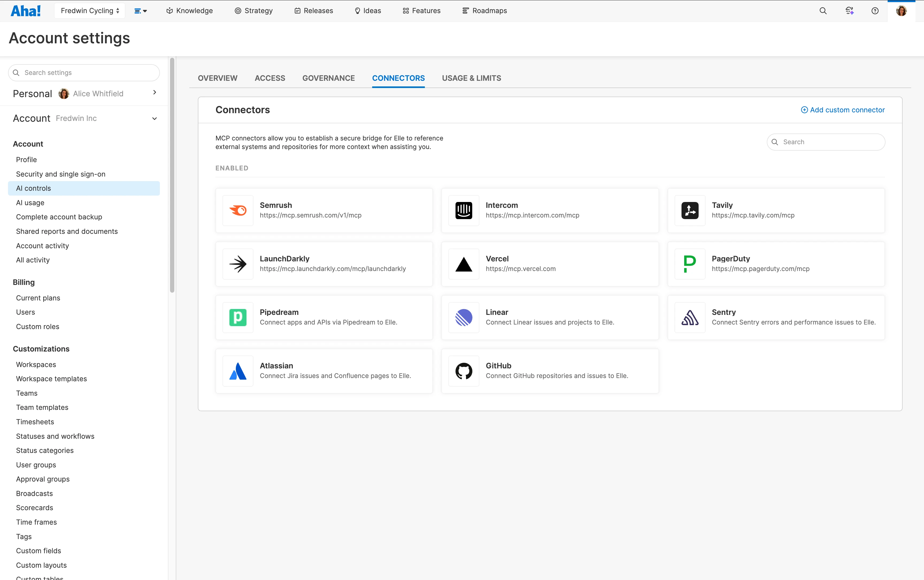
Task: Click the Vercel triangle logo
Action: [x=464, y=264]
